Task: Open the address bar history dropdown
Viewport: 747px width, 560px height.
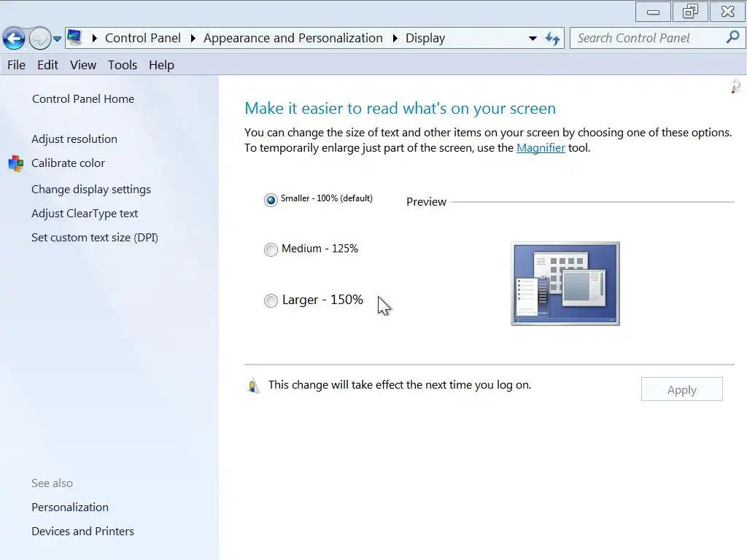Action: tap(533, 38)
